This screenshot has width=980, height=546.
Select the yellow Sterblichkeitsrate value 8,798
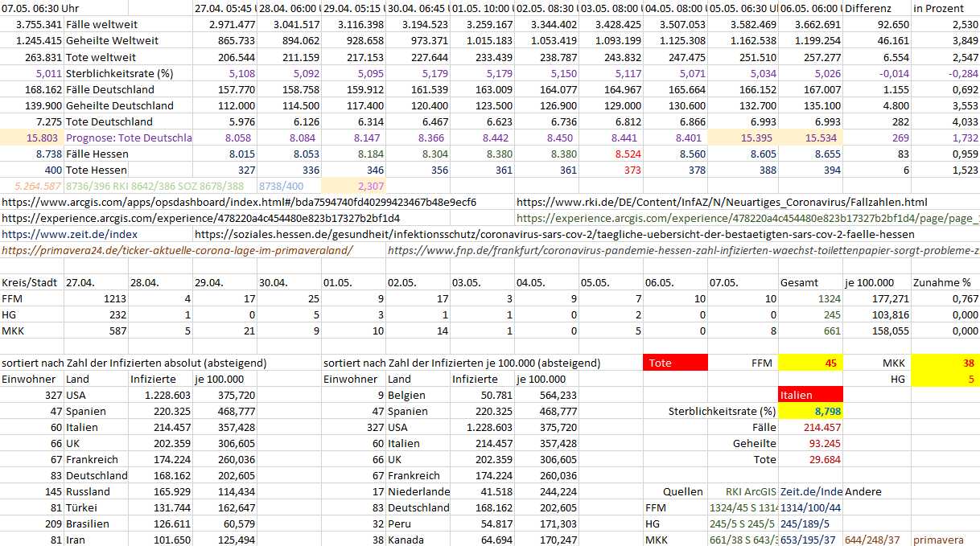pyautogui.click(x=810, y=411)
